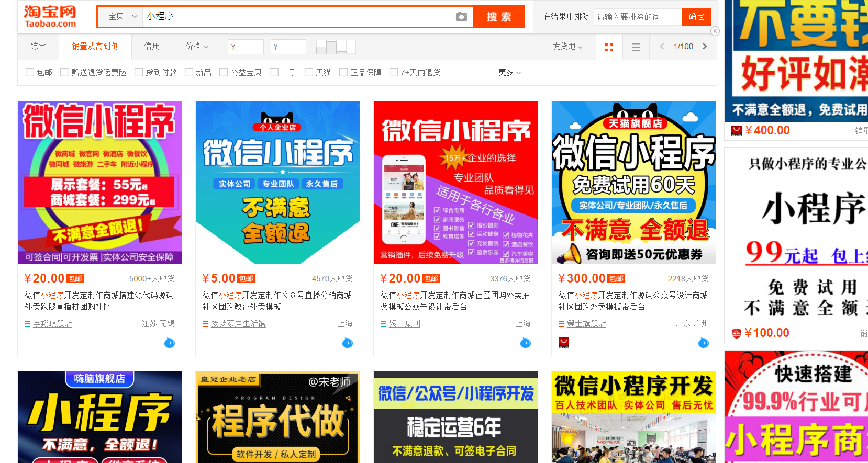The width and height of the screenshot is (868, 463).
Task: Go to previous results page arrow
Action: click(x=662, y=47)
